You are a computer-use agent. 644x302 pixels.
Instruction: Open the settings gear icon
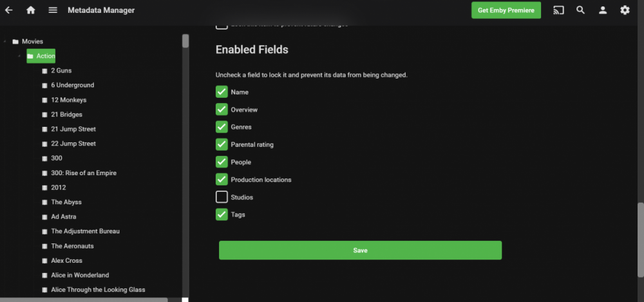point(625,10)
